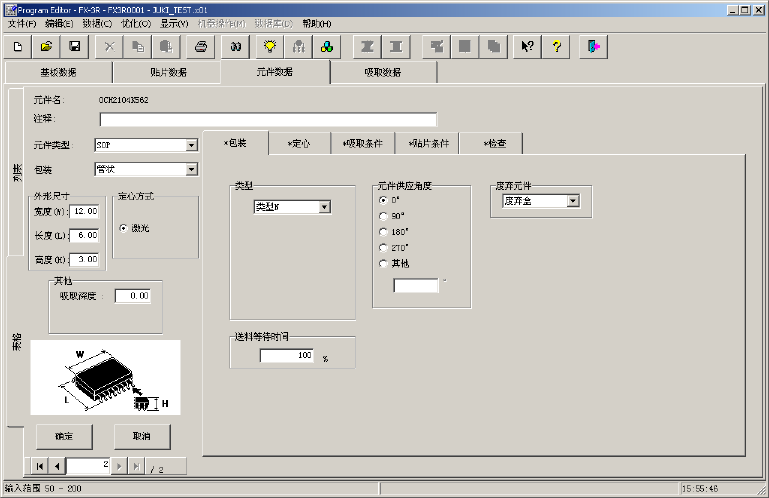Click the yellow question mark Help icon
769x498 pixels.
(557, 47)
